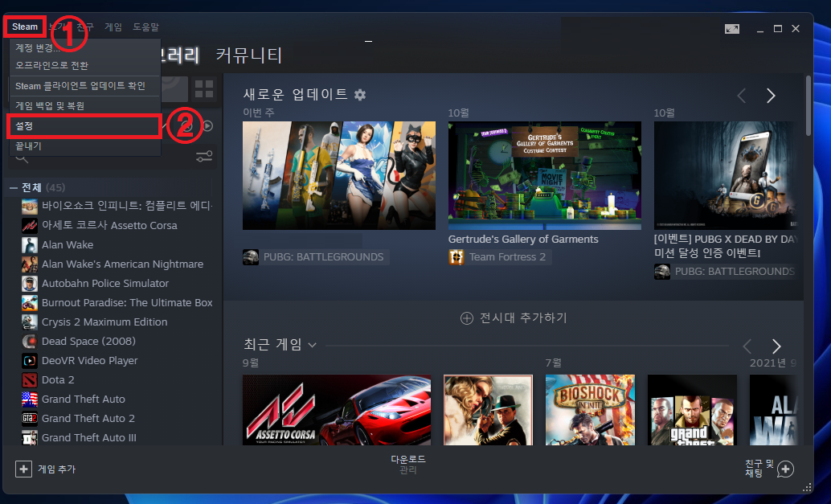The image size is (831, 504).
Task: Choose Steam 클라이언트 업데이트 확인
Action: [x=85, y=86]
